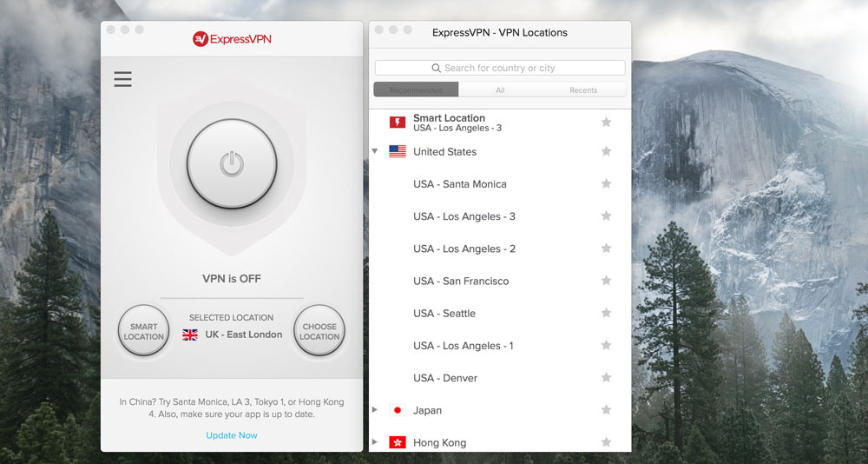Select the UK - East London location text
This screenshot has width=868, height=464.
[x=244, y=335]
